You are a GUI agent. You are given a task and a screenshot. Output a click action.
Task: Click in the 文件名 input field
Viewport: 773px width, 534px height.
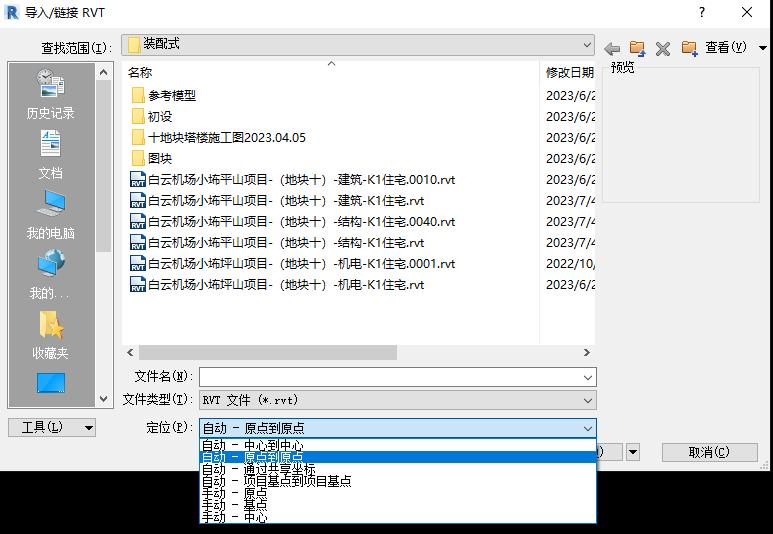(x=390, y=377)
